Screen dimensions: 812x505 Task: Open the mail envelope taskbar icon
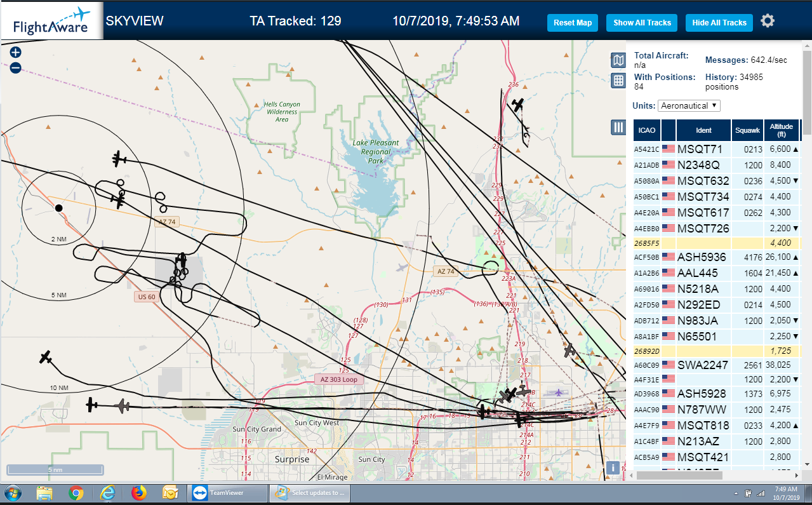[170, 493]
